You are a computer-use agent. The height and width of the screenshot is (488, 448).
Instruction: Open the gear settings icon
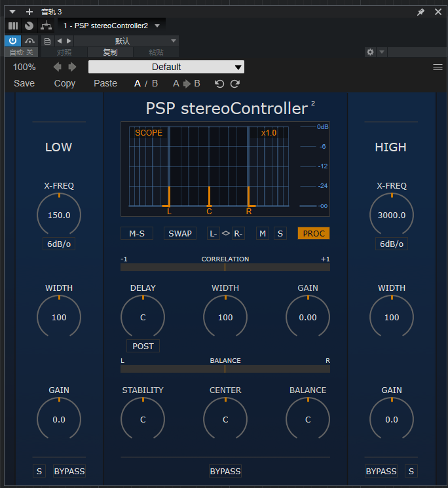click(370, 52)
